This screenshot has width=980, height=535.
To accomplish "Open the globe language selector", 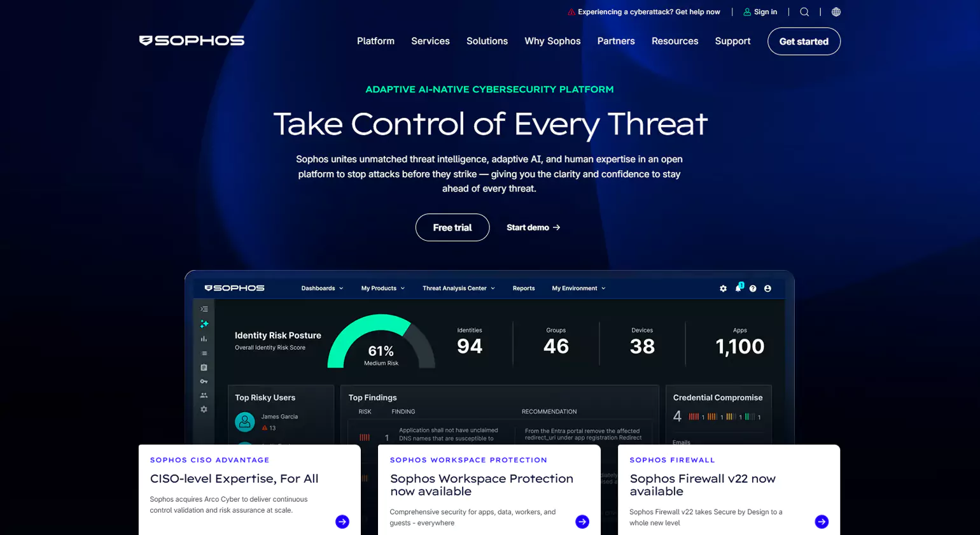I will [836, 11].
